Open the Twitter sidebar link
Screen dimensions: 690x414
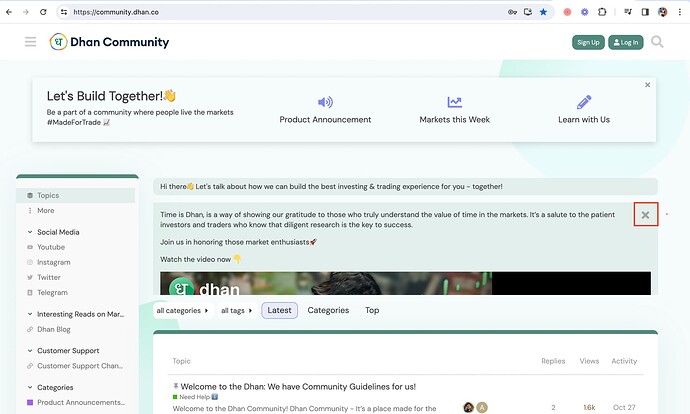click(48, 277)
